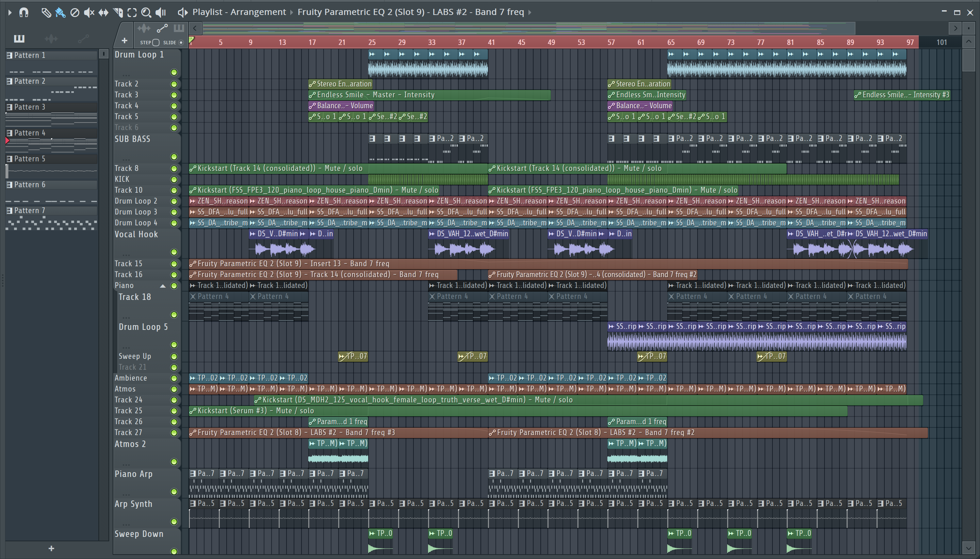Mute the Vocal Hook track
This screenshot has width=980, height=559.
click(x=174, y=252)
